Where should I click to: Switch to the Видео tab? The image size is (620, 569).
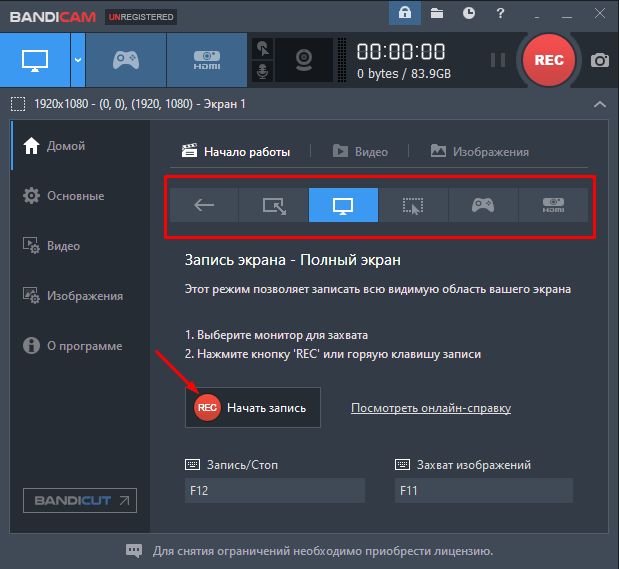coord(360,151)
